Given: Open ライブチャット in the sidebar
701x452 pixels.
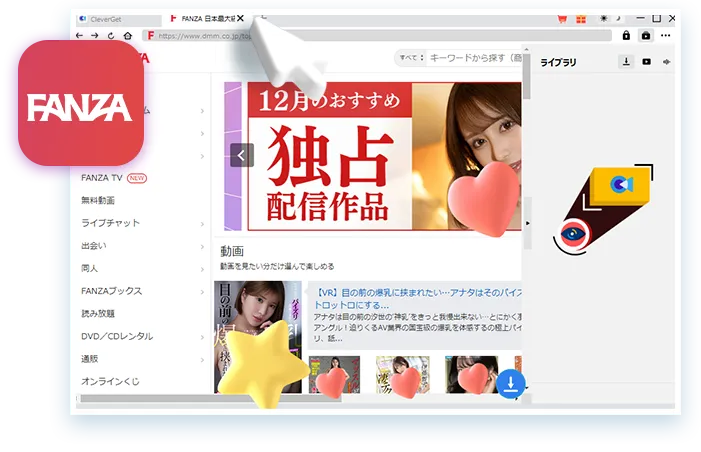Looking at the screenshot, I should (x=110, y=223).
